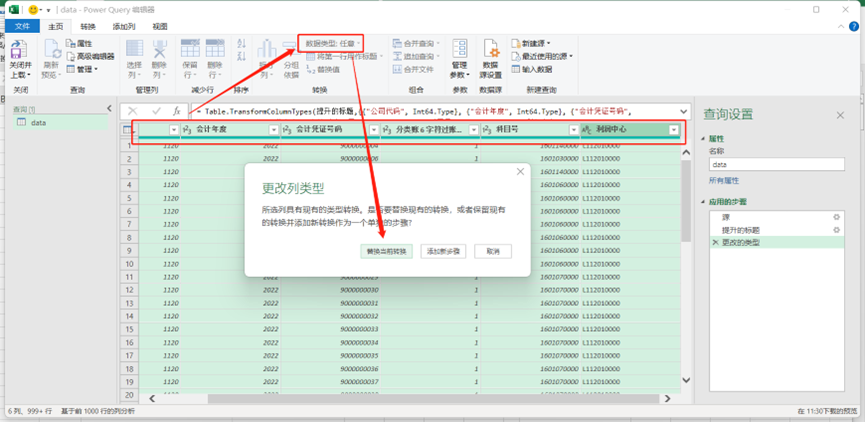Open 最近使用的源 recent sources dropdown
865x422 pixels.
click(542, 56)
